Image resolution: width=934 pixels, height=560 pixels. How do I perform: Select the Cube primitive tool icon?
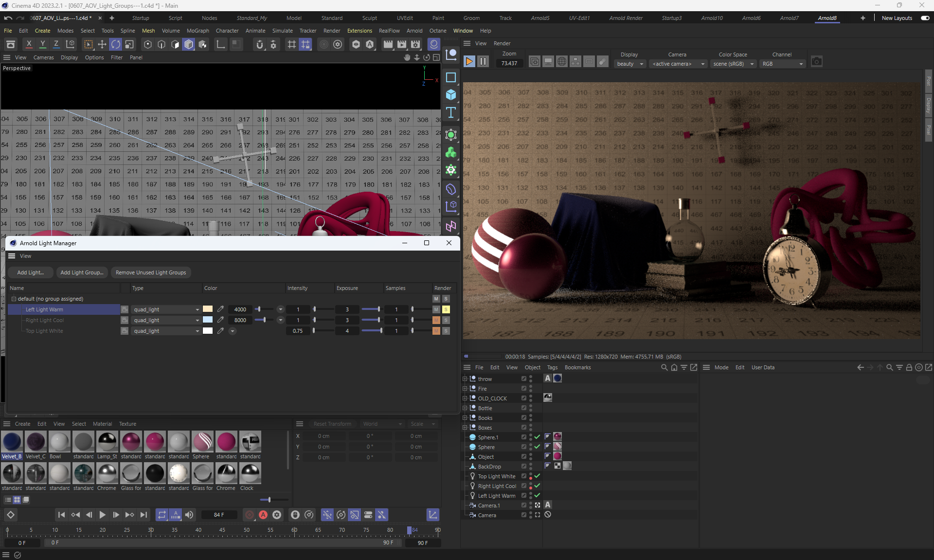click(451, 95)
